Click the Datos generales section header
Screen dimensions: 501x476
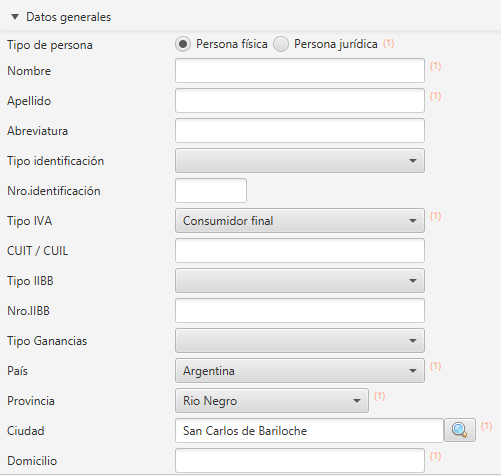[68, 17]
